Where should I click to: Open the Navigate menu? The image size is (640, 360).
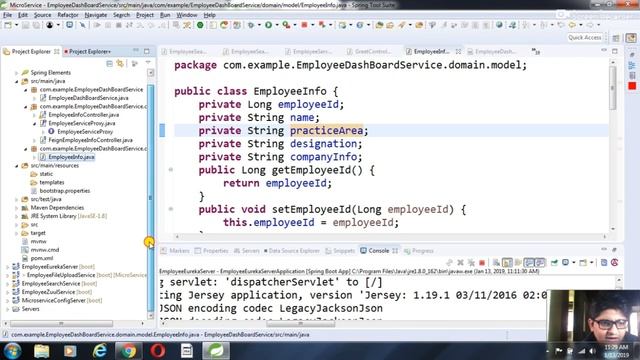[96, 15]
